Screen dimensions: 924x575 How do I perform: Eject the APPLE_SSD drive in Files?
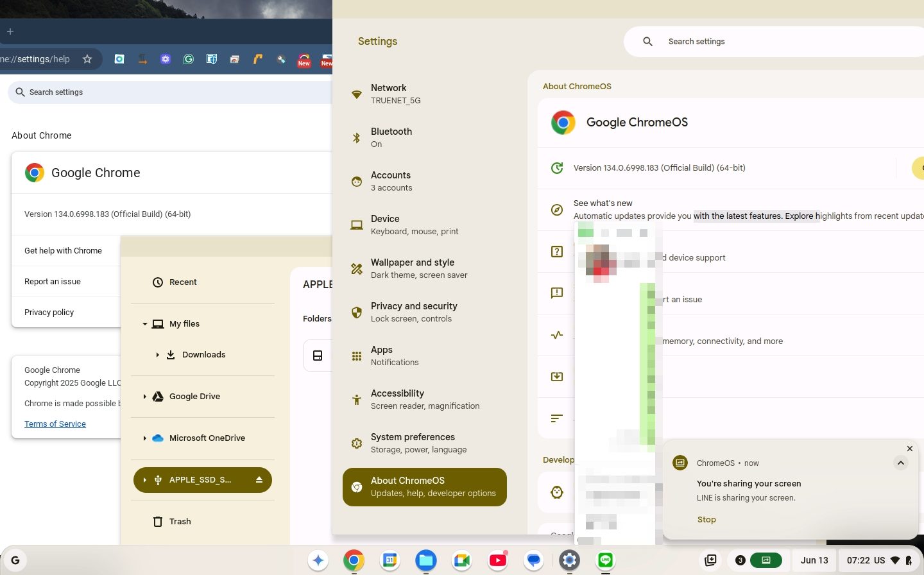(x=259, y=480)
